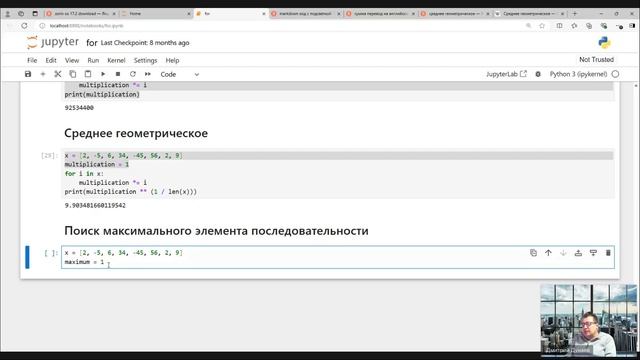The height and width of the screenshot is (360, 640).
Task: Insert a new cell with the plus icon
Action: click(43, 74)
